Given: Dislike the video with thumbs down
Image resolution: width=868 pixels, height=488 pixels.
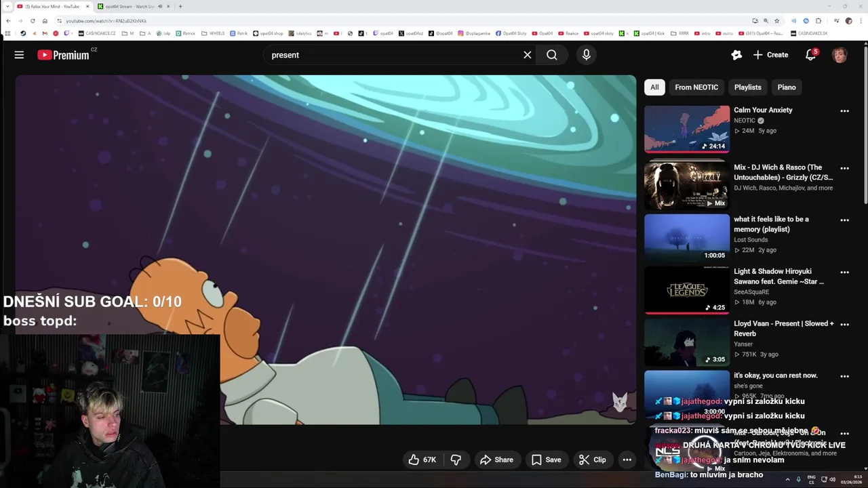Looking at the screenshot, I should pos(456,460).
